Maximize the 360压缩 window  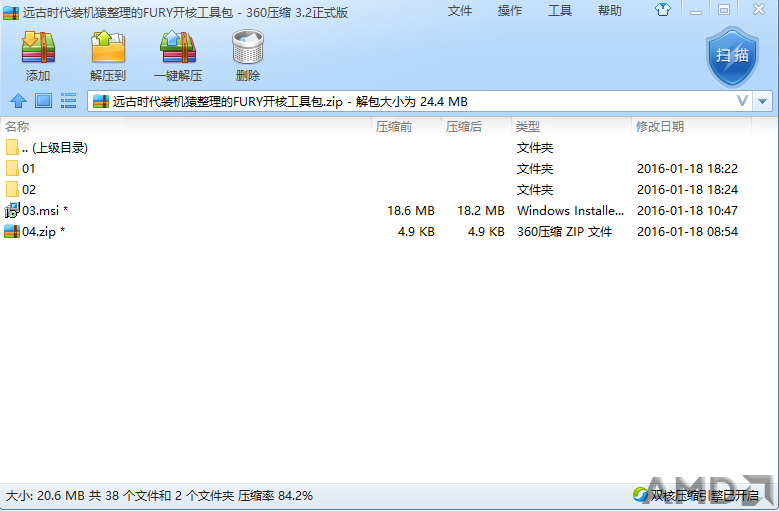tap(724, 10)
